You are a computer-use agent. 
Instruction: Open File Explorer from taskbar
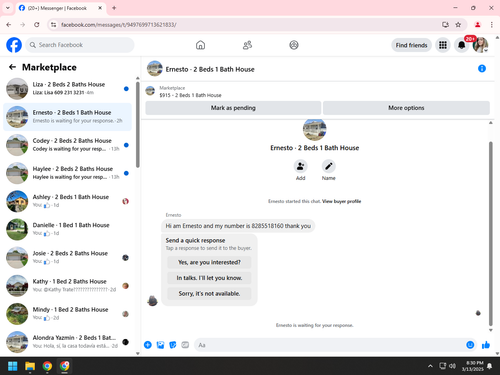pyautogui.click(x=30, y=366)
